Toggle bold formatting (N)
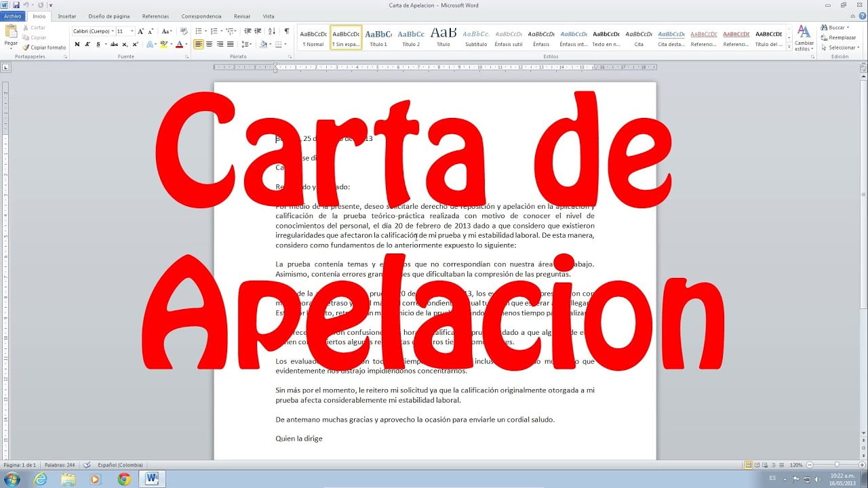The height and width of the screenshot is (488, 868). 77,44
